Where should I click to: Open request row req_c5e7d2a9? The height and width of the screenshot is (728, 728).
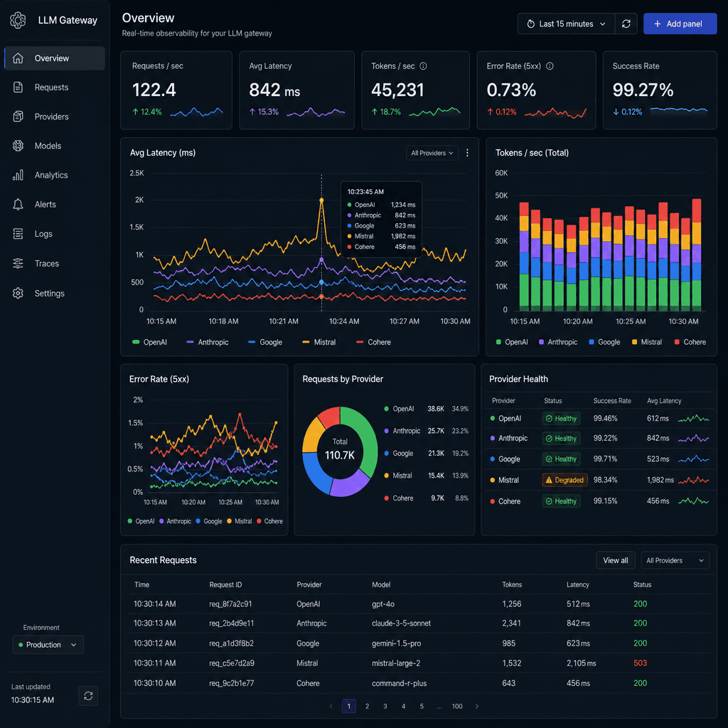tap(418, 663)
